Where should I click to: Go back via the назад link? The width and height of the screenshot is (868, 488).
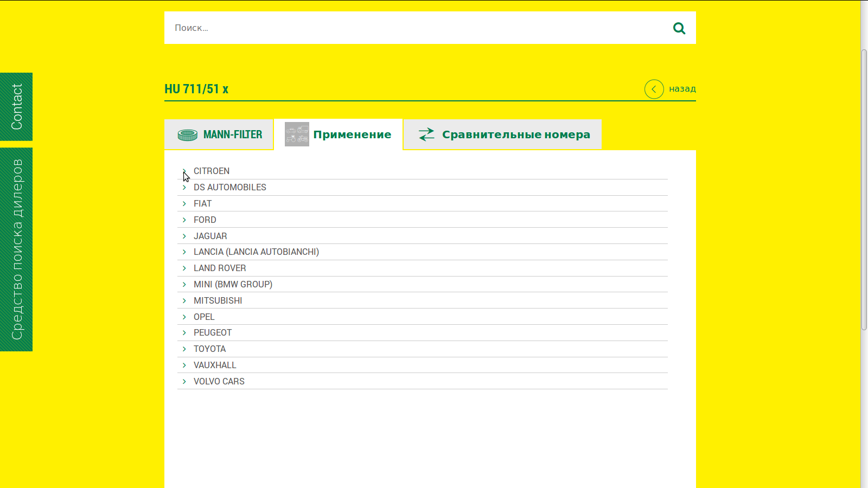click(682, 89)
